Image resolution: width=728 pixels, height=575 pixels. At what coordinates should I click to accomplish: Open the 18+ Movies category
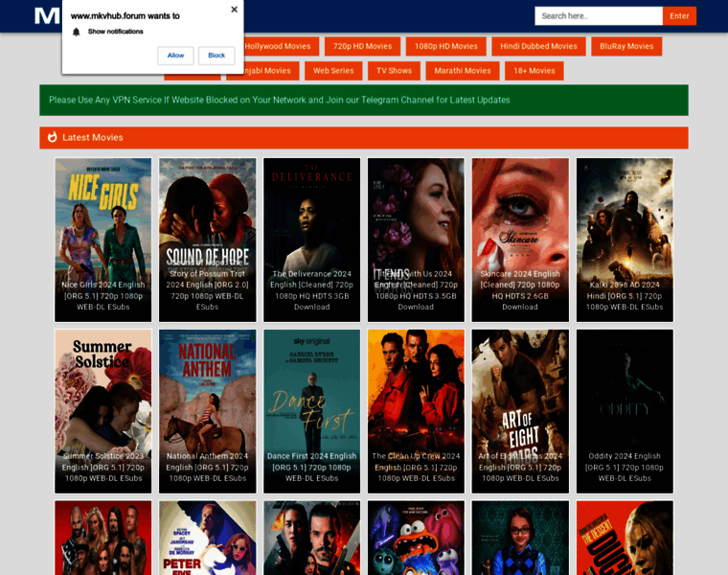click(x=535, y=71)
